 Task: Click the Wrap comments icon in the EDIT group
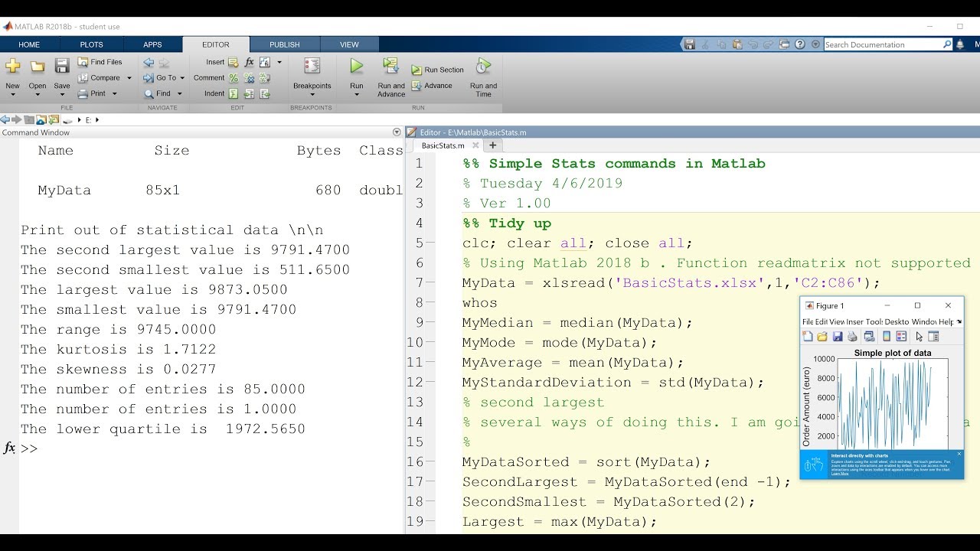(265, 78)
